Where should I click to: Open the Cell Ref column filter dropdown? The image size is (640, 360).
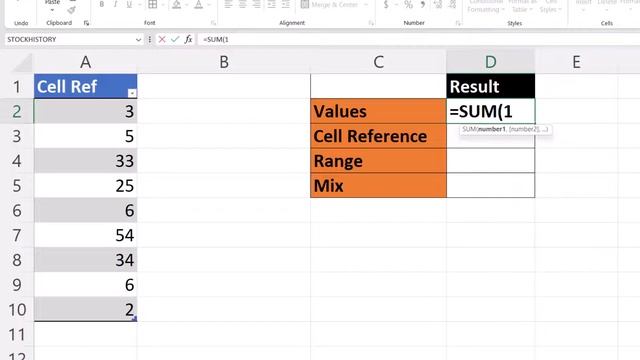pos(132,93)
